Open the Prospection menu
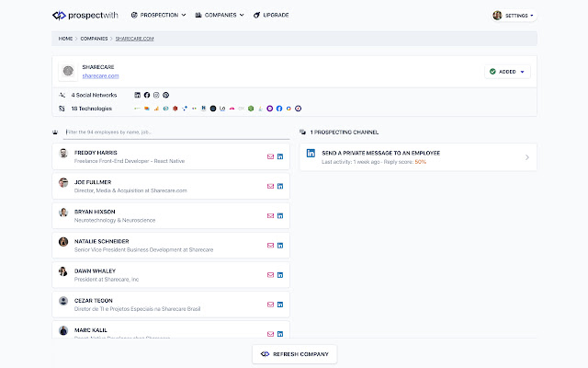Screen dimensions: 588x368 point(158,15)
